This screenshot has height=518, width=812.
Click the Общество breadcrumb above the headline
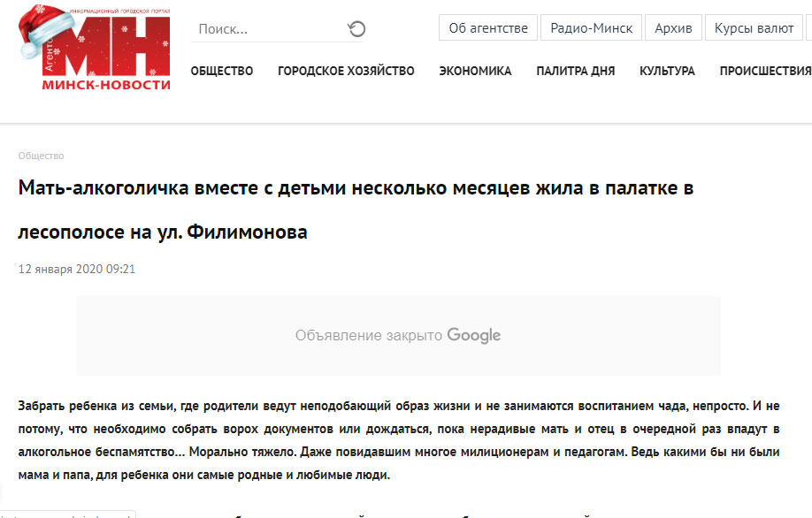[x=41, y=156]
